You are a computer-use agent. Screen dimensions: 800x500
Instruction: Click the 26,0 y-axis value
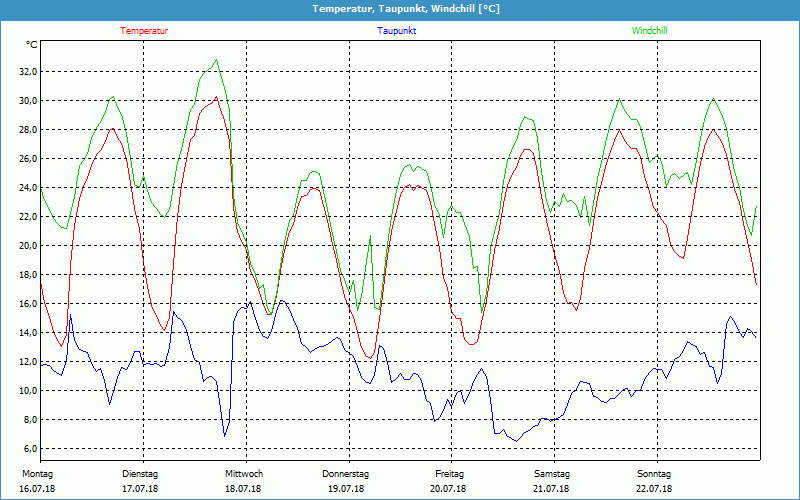28,159
